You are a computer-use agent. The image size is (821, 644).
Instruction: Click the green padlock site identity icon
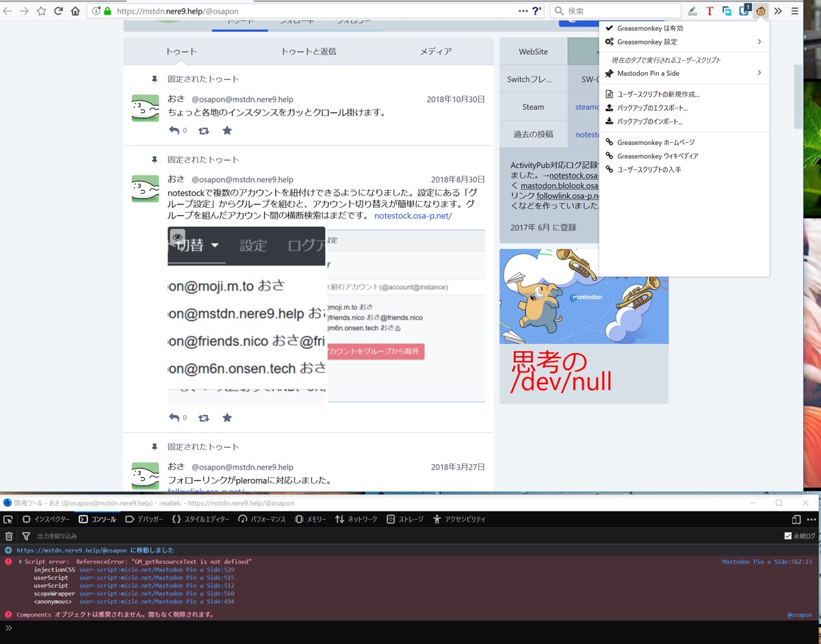(x=107, y=11)
